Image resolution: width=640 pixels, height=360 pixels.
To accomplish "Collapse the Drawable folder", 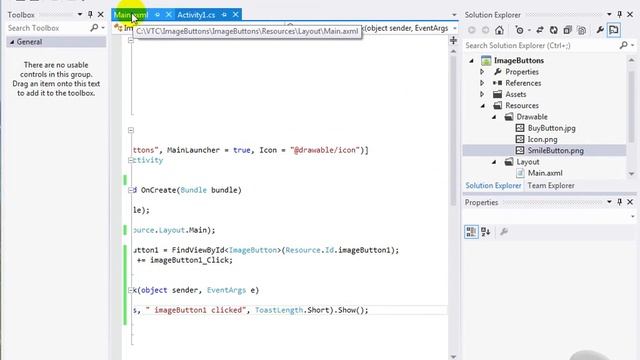I will [x=494, y=117].
